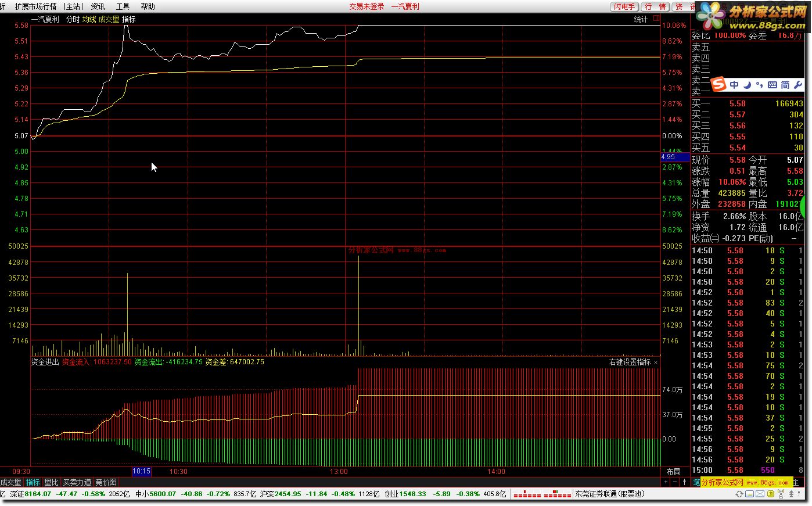
Task: Open the 工具 menu
Action: tap(123, 6)
